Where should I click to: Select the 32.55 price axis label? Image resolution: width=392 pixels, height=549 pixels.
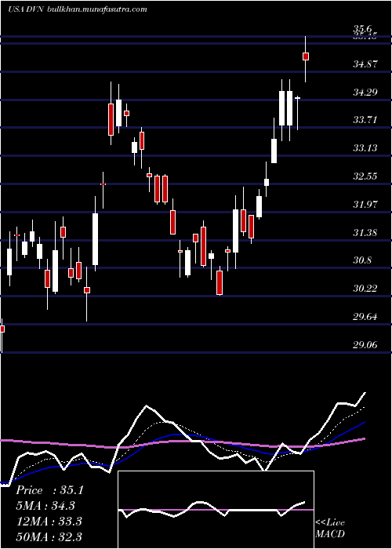coord(365,176)
